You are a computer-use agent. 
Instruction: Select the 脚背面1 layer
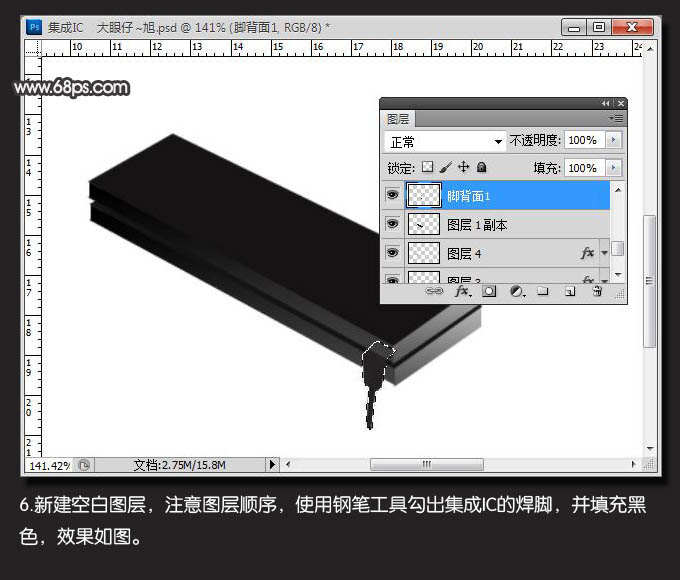(496, 195)
